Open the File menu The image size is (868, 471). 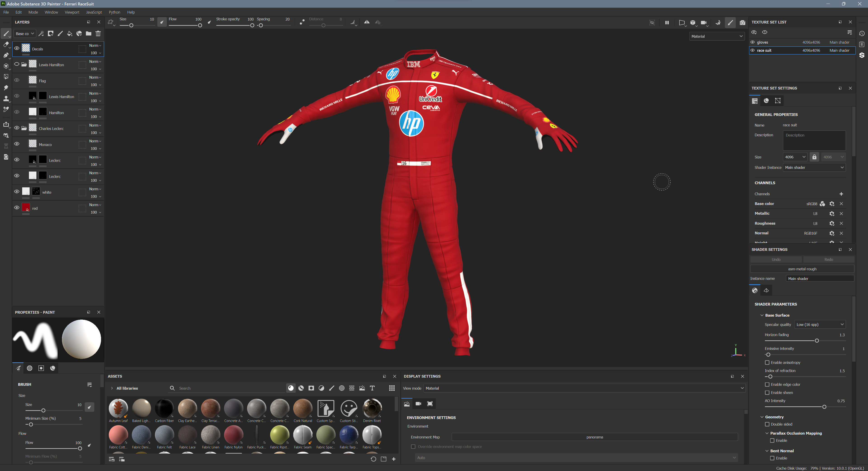(6, 12)
